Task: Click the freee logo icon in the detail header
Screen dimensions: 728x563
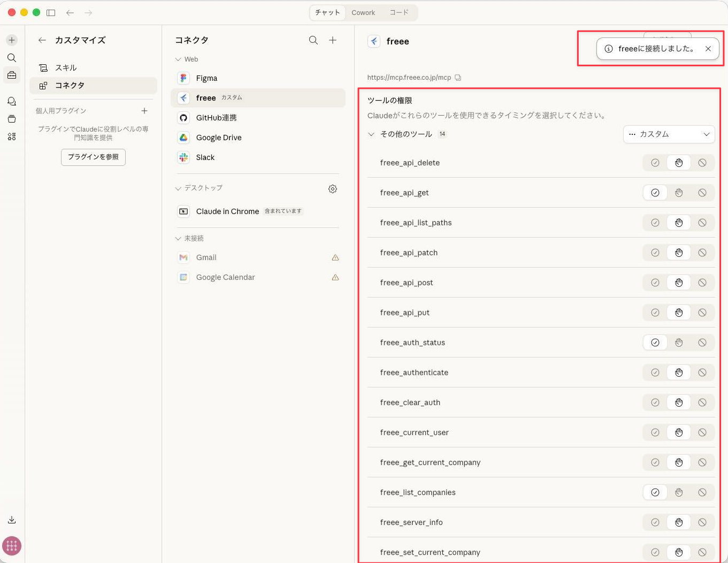Action: [x=374, y=41]
